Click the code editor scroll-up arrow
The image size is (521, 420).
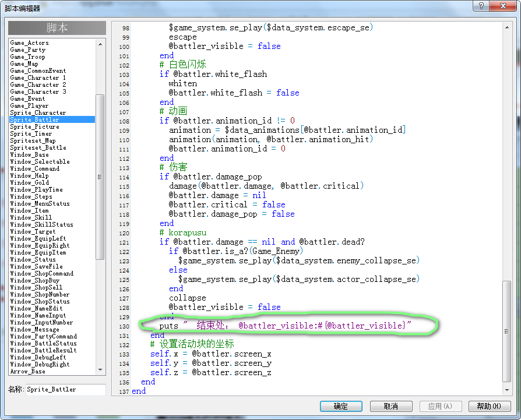click(x=506, y=27)
